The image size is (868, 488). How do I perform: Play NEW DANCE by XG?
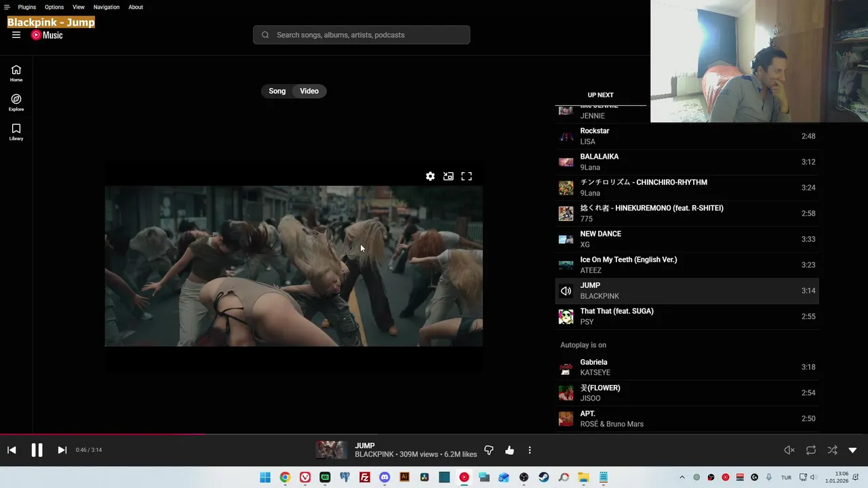click(x=687, y=239)
